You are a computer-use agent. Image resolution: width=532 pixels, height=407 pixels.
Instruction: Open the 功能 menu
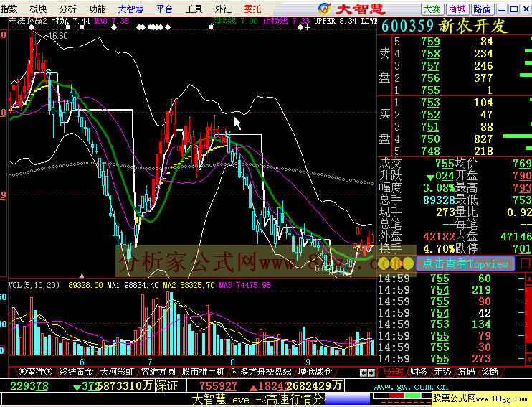[97, 9]
